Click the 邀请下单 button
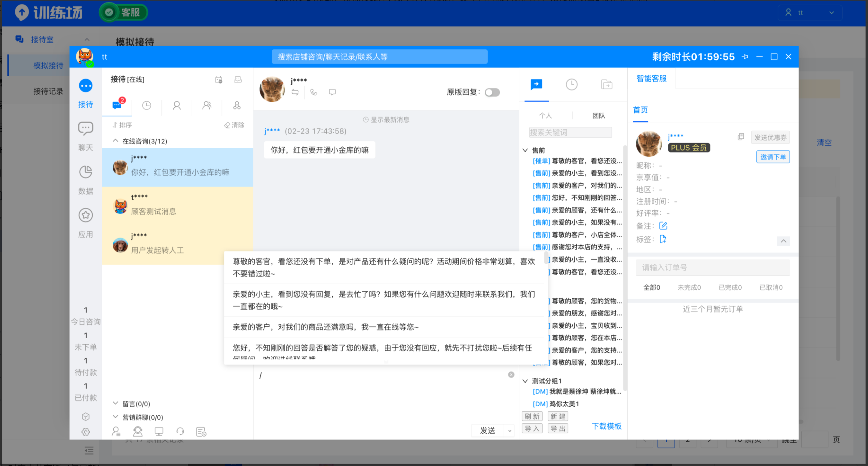The width and height of the screenshot is (868, 466). [773, 157]
